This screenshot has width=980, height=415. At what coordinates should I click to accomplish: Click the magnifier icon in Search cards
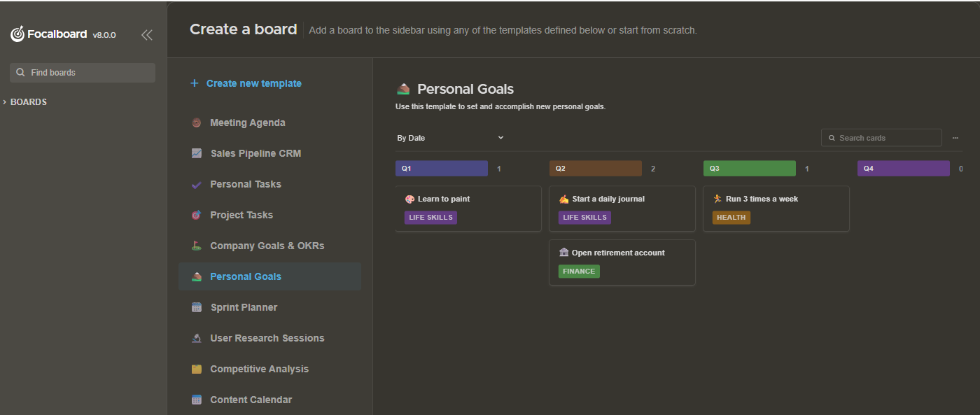coord(832,137)
